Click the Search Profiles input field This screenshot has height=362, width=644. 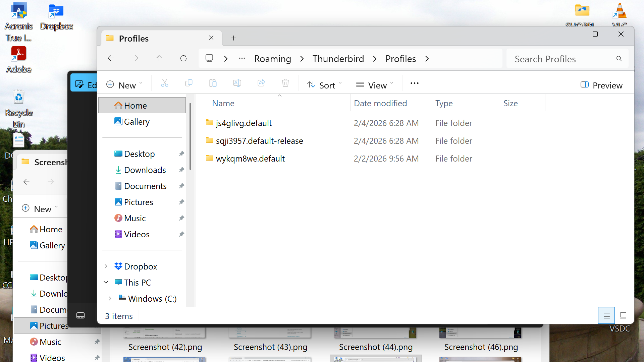[563, 59]
